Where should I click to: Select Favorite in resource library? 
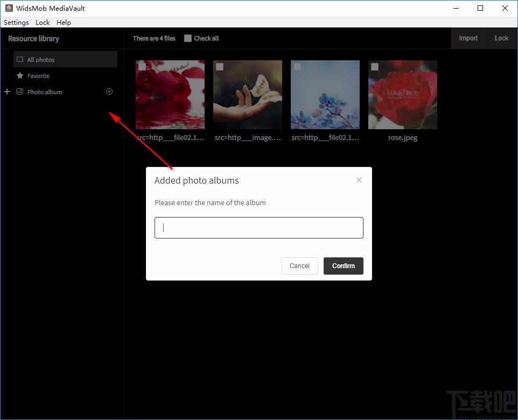tap(65, 76)
